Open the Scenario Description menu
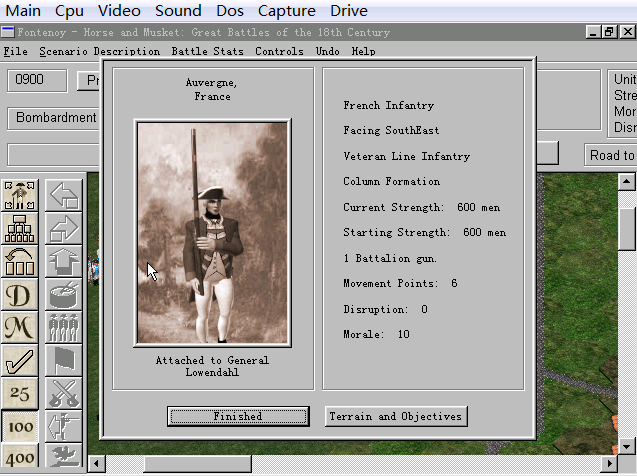This screenshot has height=476, width=637. coord(100,51)
